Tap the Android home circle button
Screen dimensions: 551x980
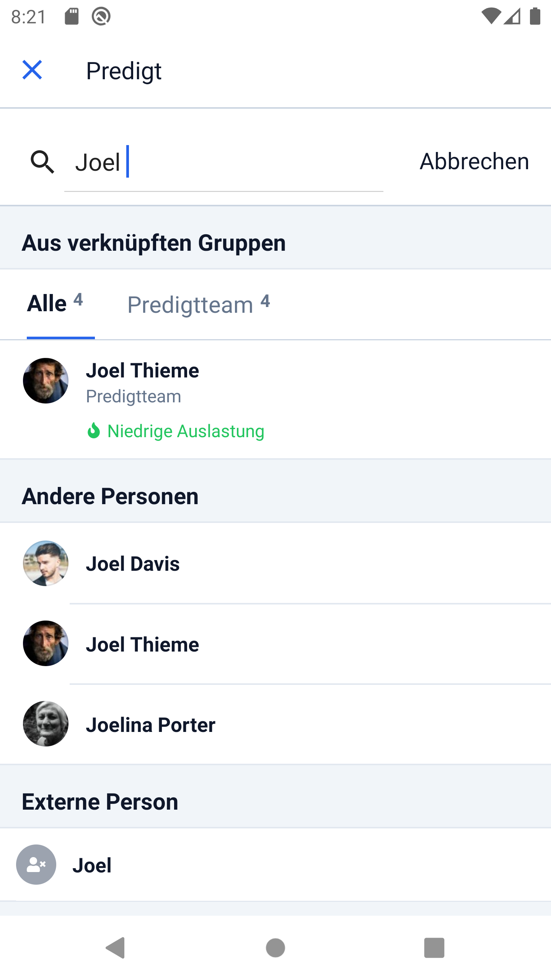click(275, 948)
